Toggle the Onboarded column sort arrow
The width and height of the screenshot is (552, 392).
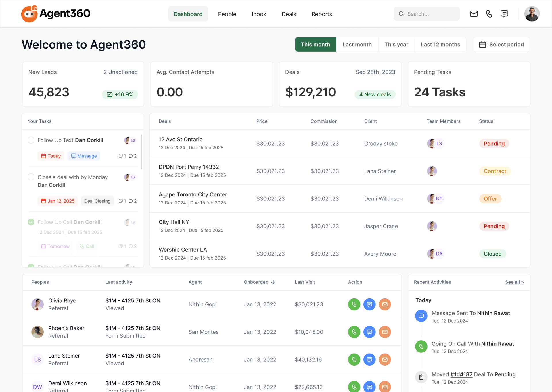tap(273, 282)
